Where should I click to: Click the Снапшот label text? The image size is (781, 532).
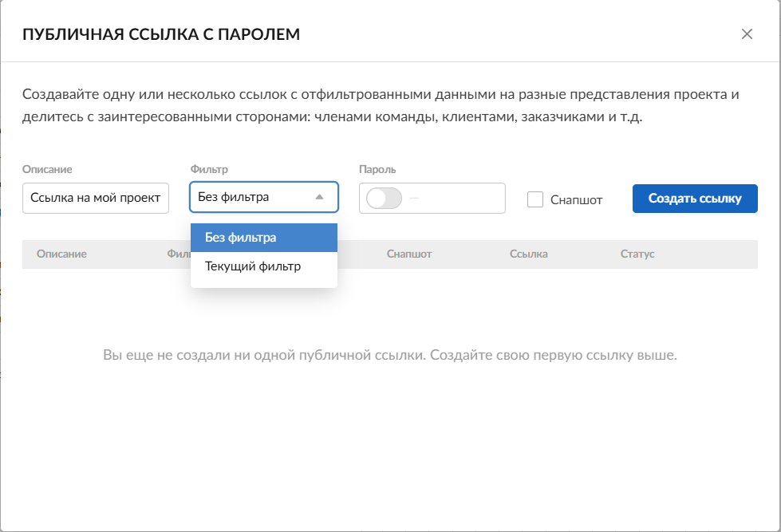[575, 199]
